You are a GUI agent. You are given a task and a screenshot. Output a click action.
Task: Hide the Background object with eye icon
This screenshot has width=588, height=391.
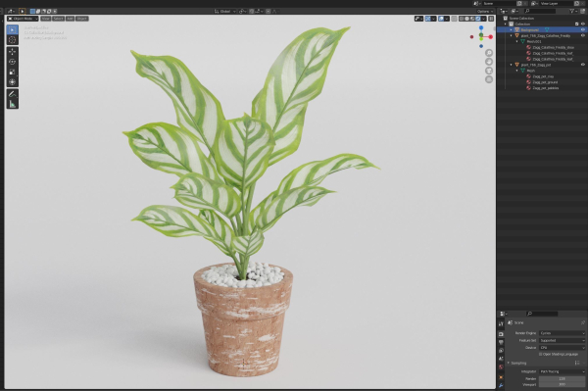583,29
